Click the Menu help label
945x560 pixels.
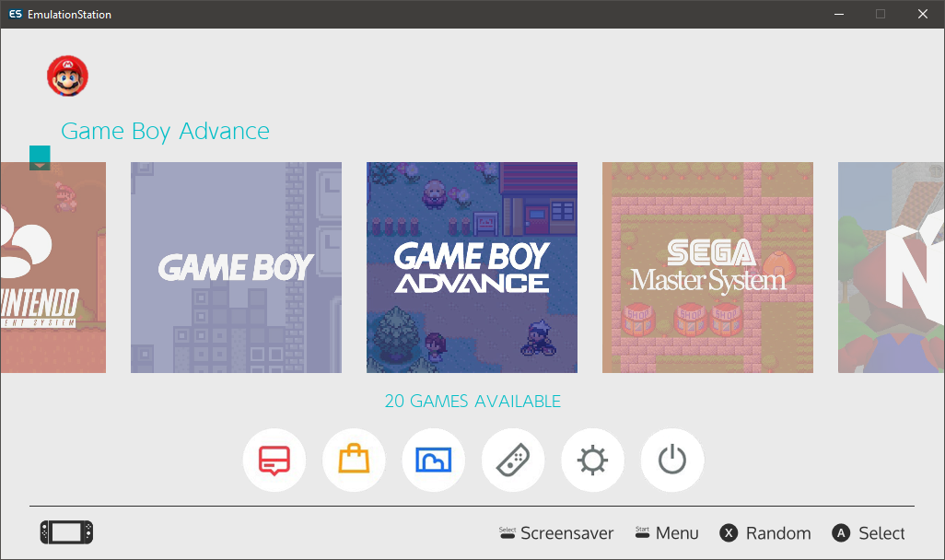pyautogui.click(x=677, y=533)
